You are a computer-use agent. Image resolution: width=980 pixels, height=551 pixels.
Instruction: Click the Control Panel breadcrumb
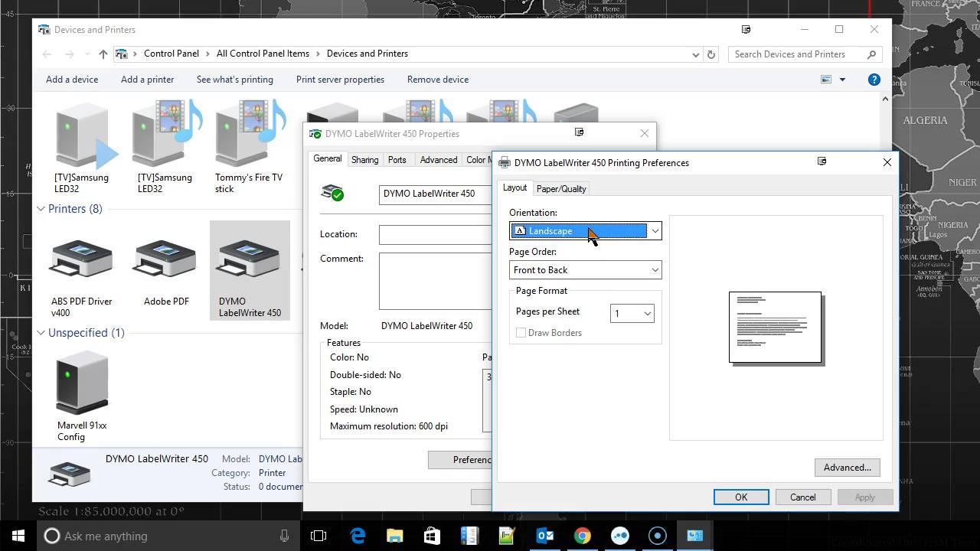click(x=171, y=54)
